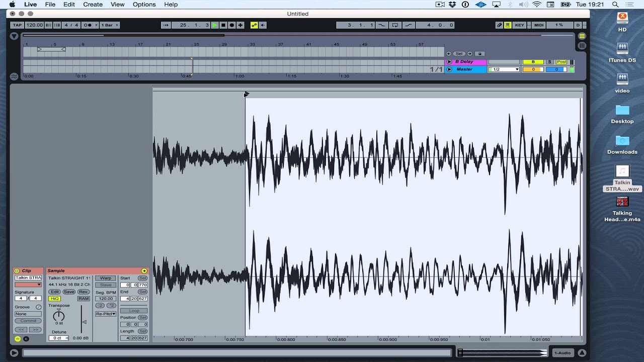
Task: Open the Groove None chooser
Action: (28, 314)
